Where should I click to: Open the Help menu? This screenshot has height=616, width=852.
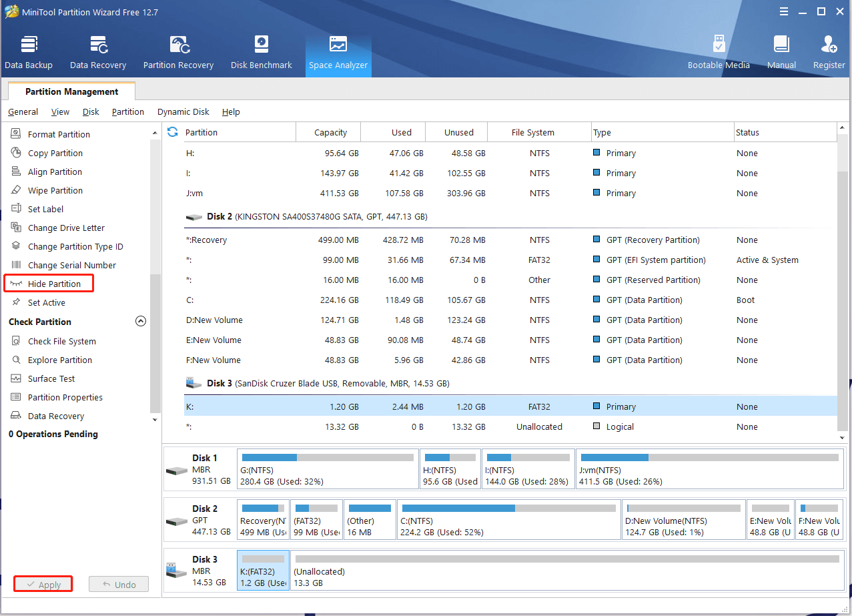(231, 111)
